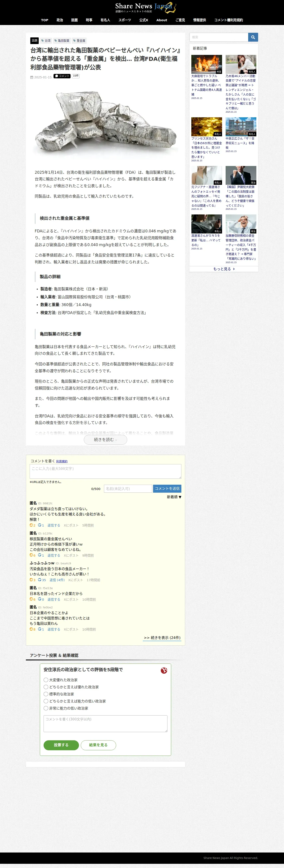Click the red poll logo icon
This screenshot has width=284, height=868.
(164, 670)
